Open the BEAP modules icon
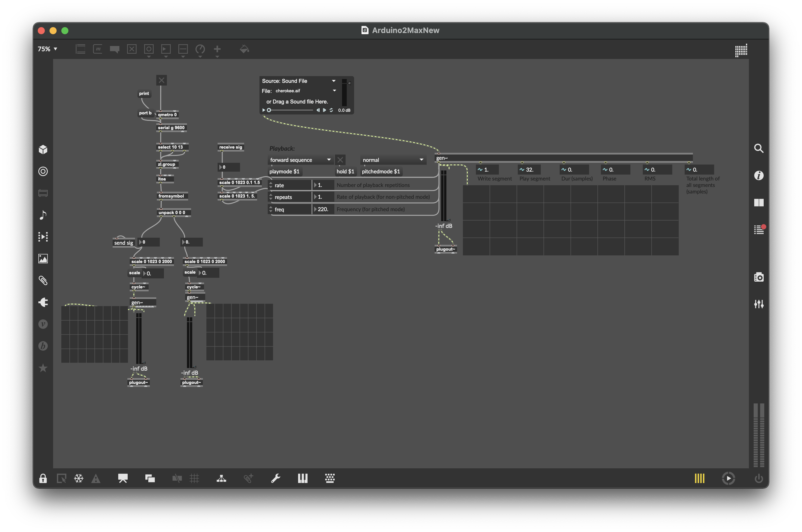The width and height of the screenshot is (802, 532). coord(43,346)
